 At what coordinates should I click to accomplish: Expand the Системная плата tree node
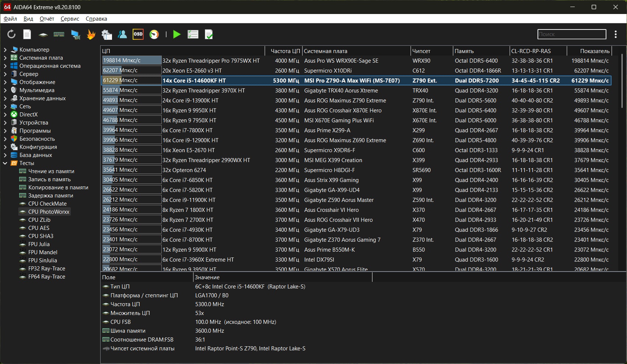5,57
